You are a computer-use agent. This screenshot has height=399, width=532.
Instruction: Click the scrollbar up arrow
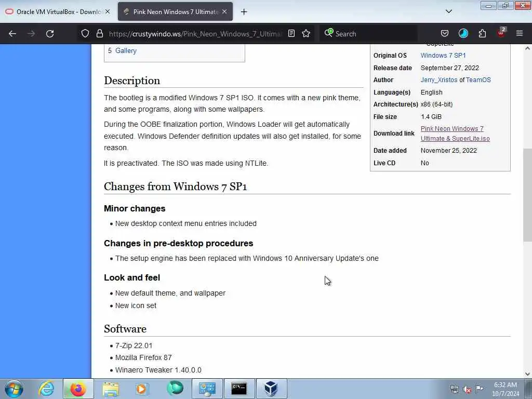pyautogui.click(x=527, y=48)
